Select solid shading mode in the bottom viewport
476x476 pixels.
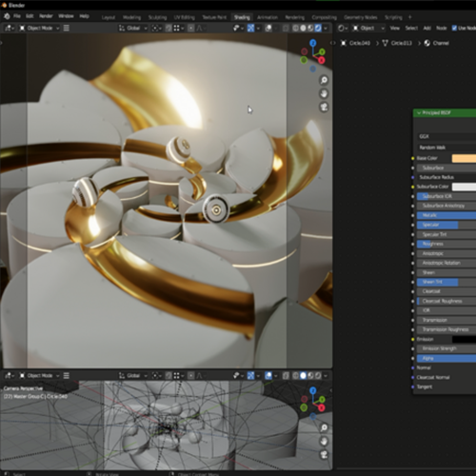(303, 376)
